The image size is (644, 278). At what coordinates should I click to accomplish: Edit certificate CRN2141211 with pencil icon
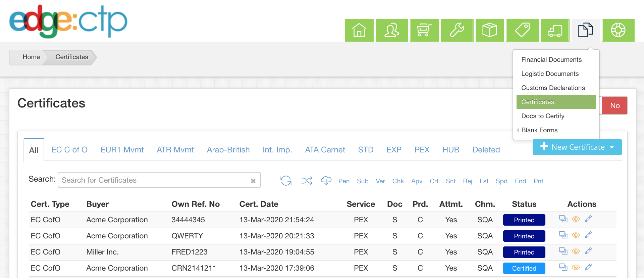click(x=588, y=267)
